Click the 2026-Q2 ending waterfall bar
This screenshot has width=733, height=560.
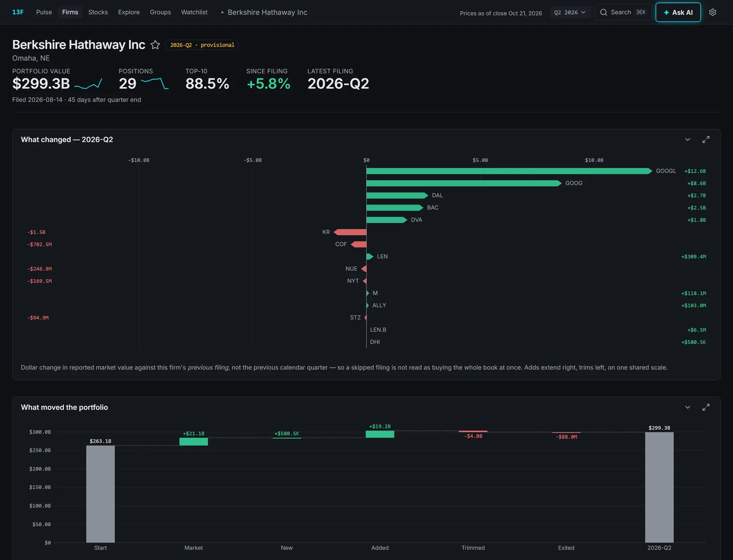point(659,487)
